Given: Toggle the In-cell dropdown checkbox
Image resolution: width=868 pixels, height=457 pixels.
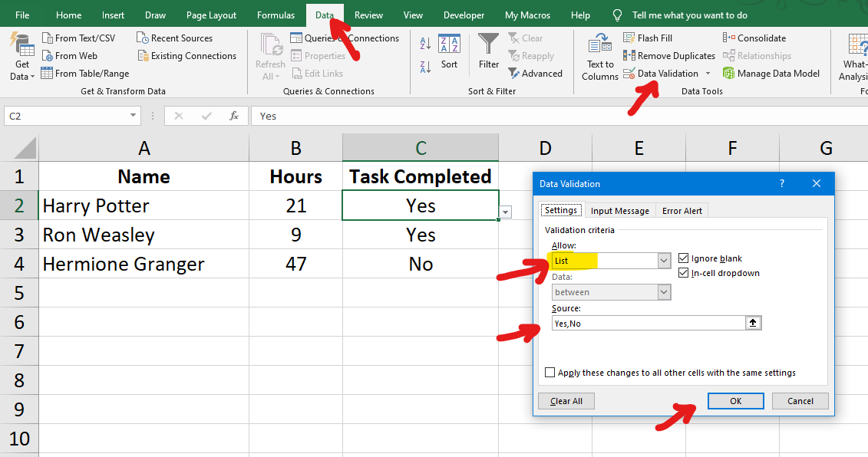Looking at the screenshot, I should (x=684, y=273).
